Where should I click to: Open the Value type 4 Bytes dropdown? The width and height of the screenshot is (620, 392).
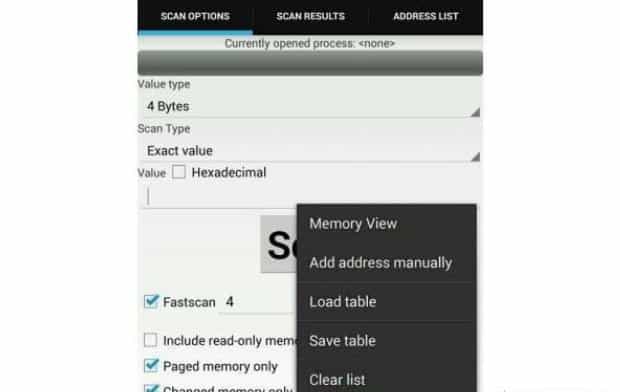click(310, 106)
